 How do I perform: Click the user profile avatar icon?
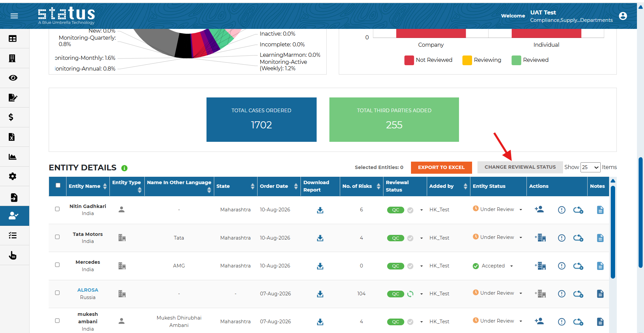(623, 16)
